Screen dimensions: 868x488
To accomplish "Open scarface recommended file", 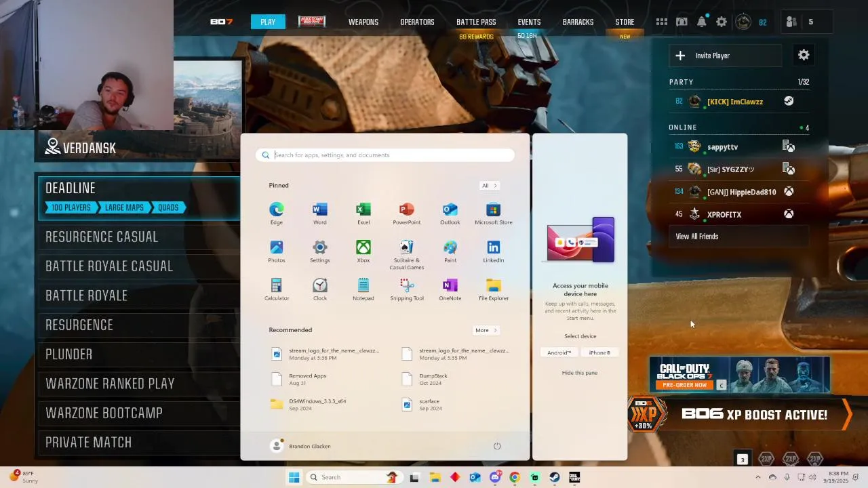I will click(x=456, y=405).
